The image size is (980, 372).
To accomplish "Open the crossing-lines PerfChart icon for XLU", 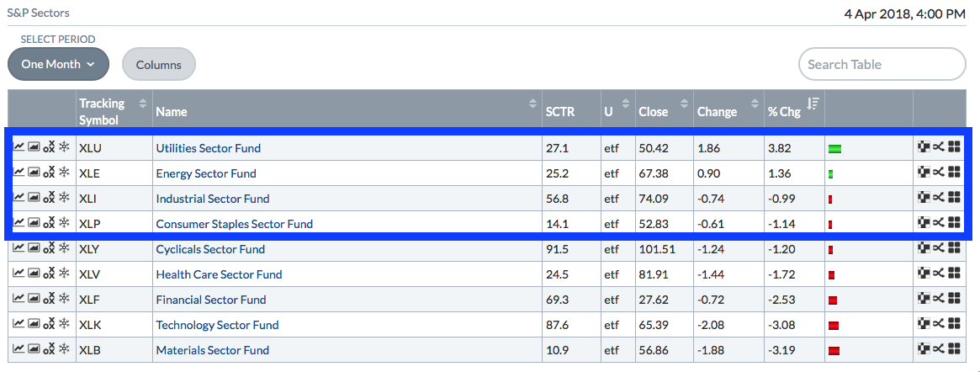I will [939, 147].
